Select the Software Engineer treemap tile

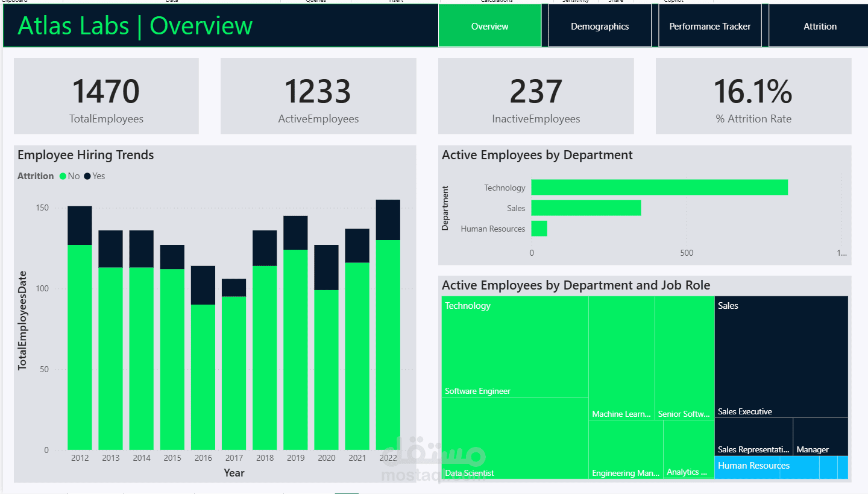point(515,346)
